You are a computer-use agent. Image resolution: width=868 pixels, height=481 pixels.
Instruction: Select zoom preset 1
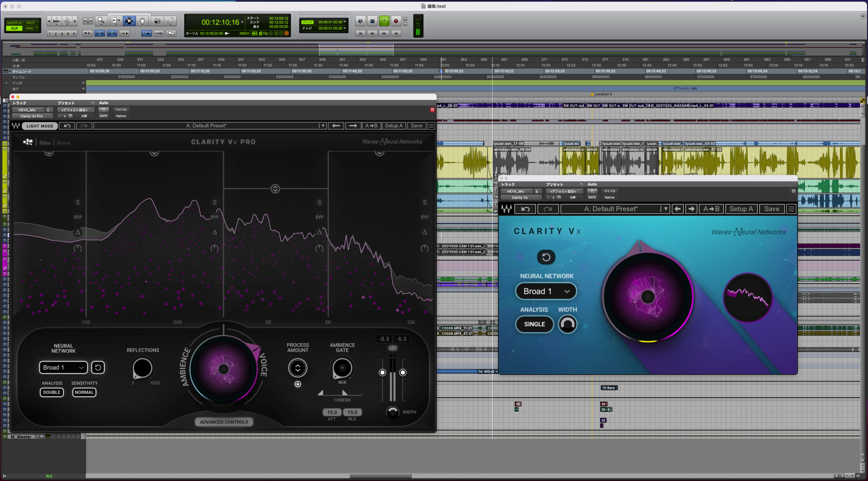[x=50, y=34]
